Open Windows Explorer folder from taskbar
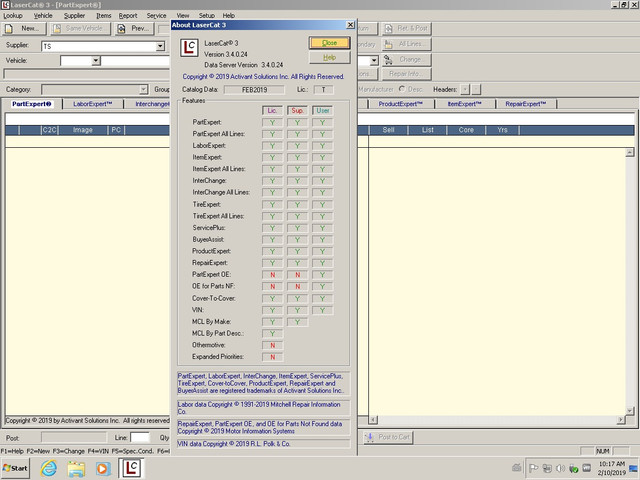This screenshot has height=480, width=640. pos(76,469)
